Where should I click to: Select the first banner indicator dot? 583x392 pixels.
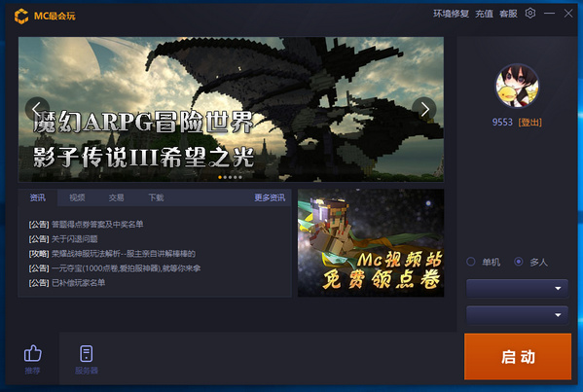tap(220, 177)
